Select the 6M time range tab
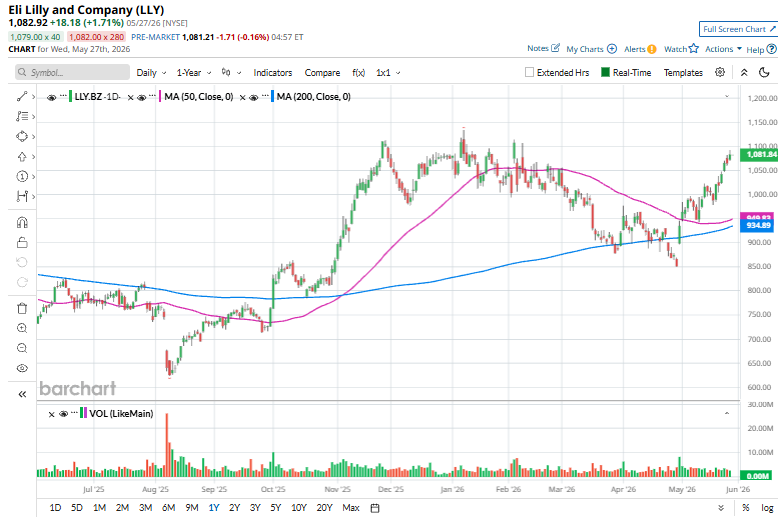This screenshot has height=518, width=778. point(169,508)
